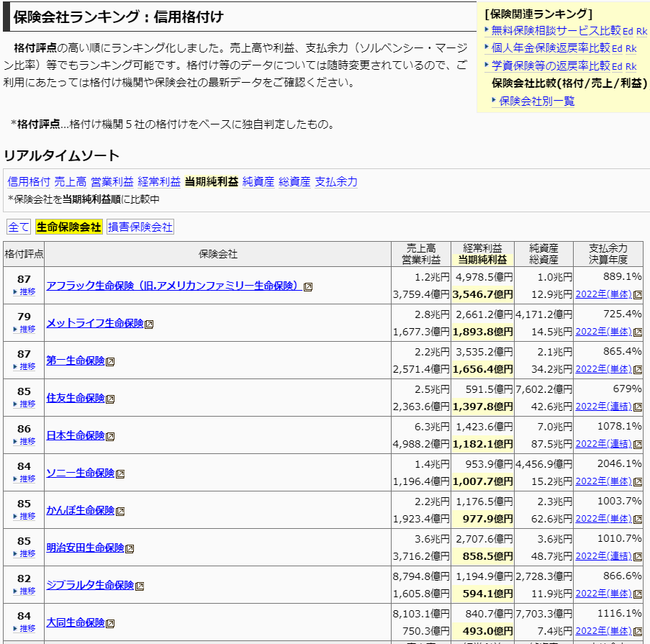The image size is (650, 644).
Task: Click icon after 2022年(単体) in アフラック row
Action: tap(638, 295)
